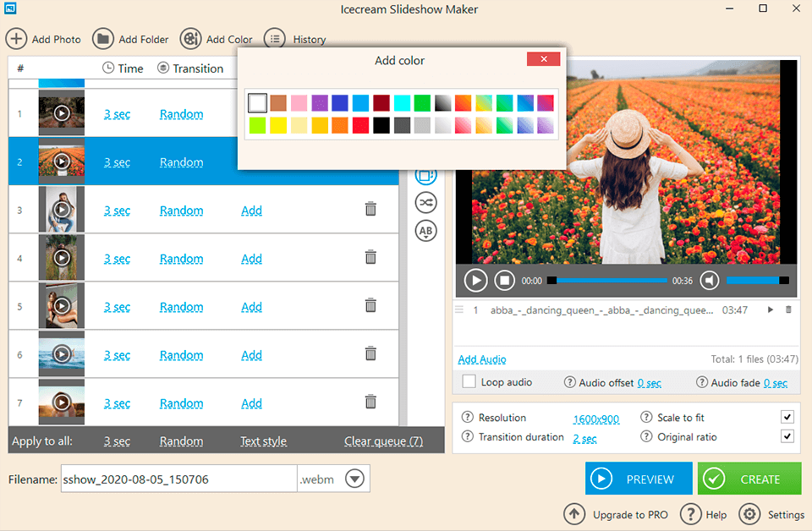Open the Resolution 1600x900 selector
Image resolution: width=812 pixels, height=531 pixels.
coord(595,419)
